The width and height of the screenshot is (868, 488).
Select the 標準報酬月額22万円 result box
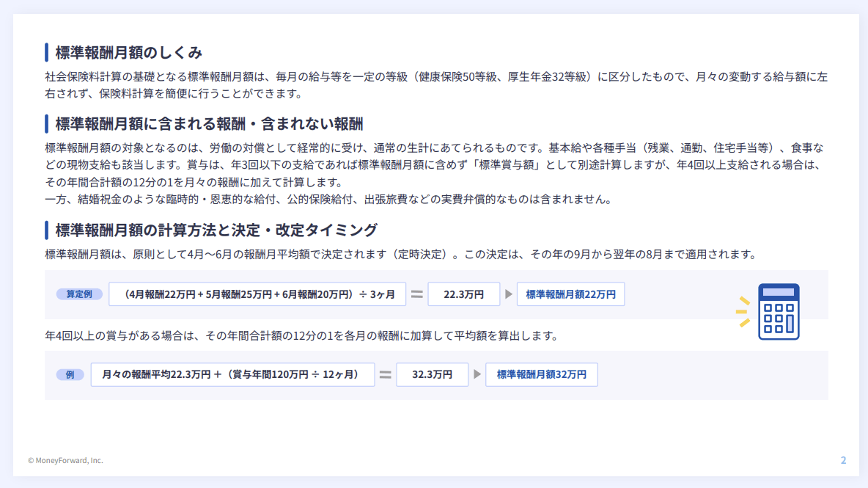tap(570, 294)
